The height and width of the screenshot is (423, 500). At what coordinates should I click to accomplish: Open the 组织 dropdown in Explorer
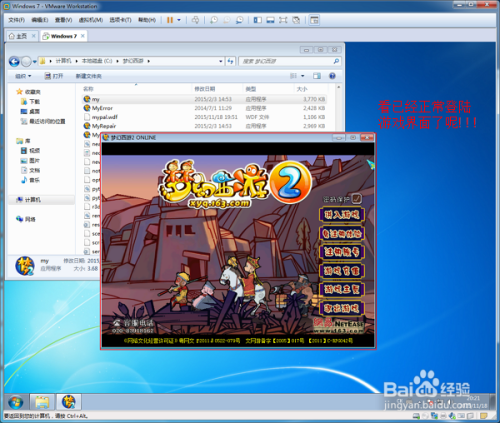click(23, 76)
